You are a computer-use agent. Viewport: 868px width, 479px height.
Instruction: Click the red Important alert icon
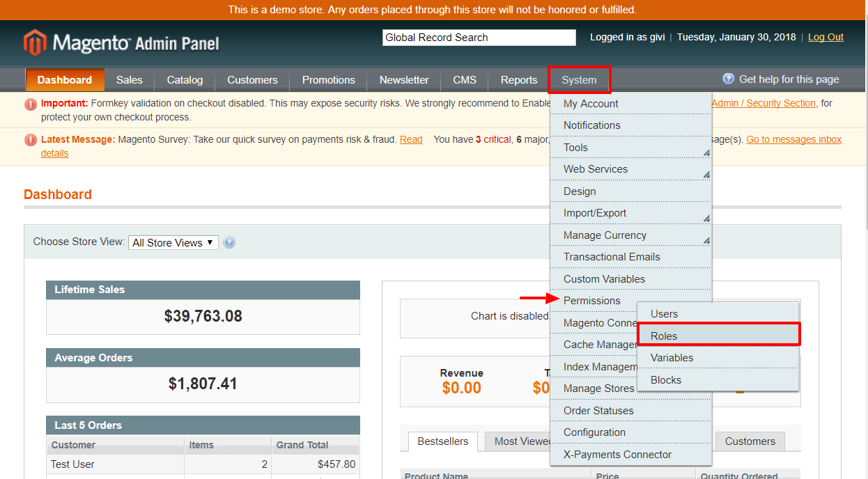tap(31, 104)
